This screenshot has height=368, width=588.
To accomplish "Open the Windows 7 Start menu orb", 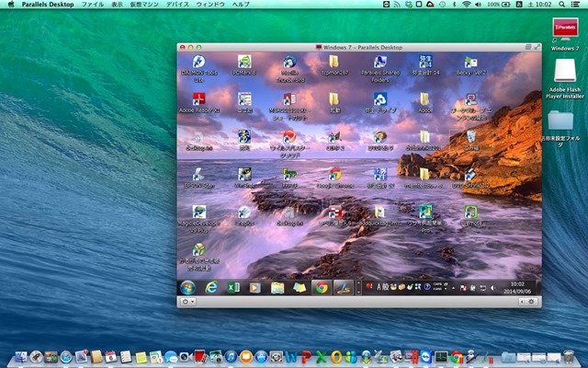I will pyautogui.click(x=187, y=288).
